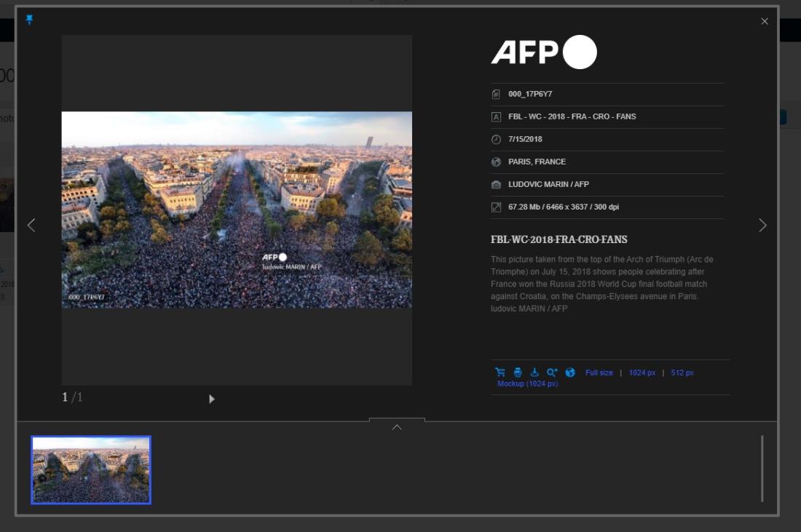801x532 pixels.
Task: Go to the next photo with right arrow
Action: pyautogui.click(x=762, y=225)
